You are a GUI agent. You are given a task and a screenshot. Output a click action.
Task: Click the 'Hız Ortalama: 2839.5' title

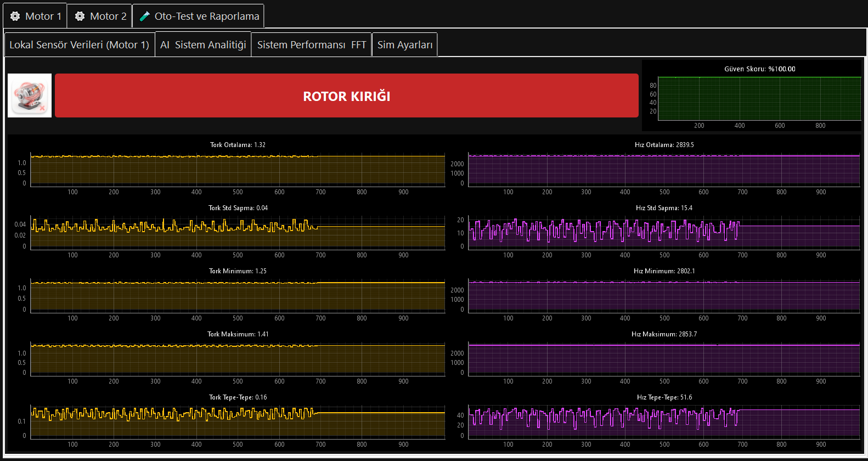click(664, 145)
